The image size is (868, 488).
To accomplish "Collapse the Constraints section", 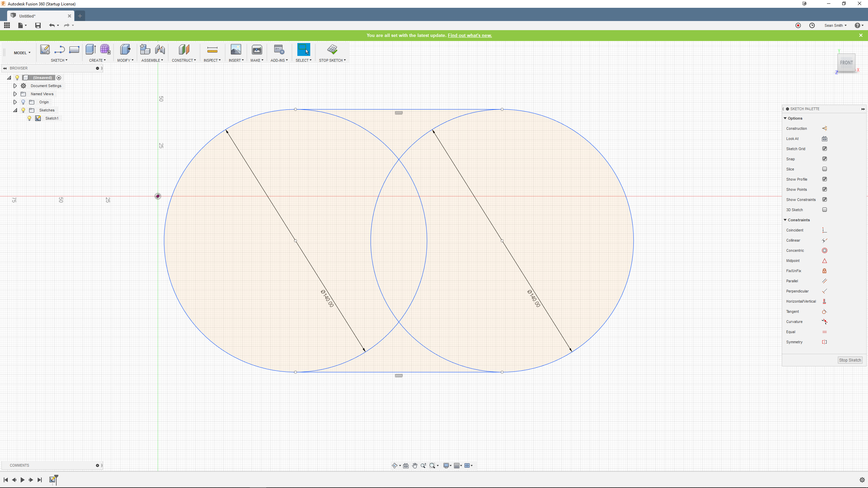I will pos(785,220).
